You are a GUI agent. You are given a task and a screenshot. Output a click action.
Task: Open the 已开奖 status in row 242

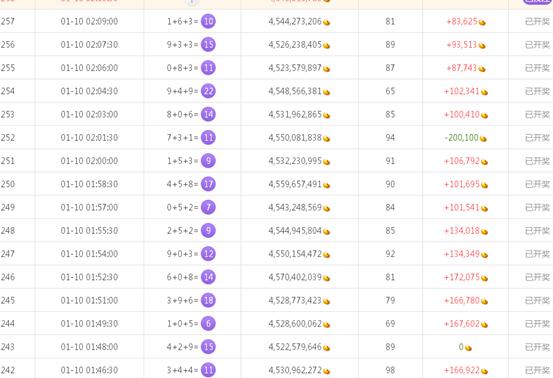[x=537, y=370]
